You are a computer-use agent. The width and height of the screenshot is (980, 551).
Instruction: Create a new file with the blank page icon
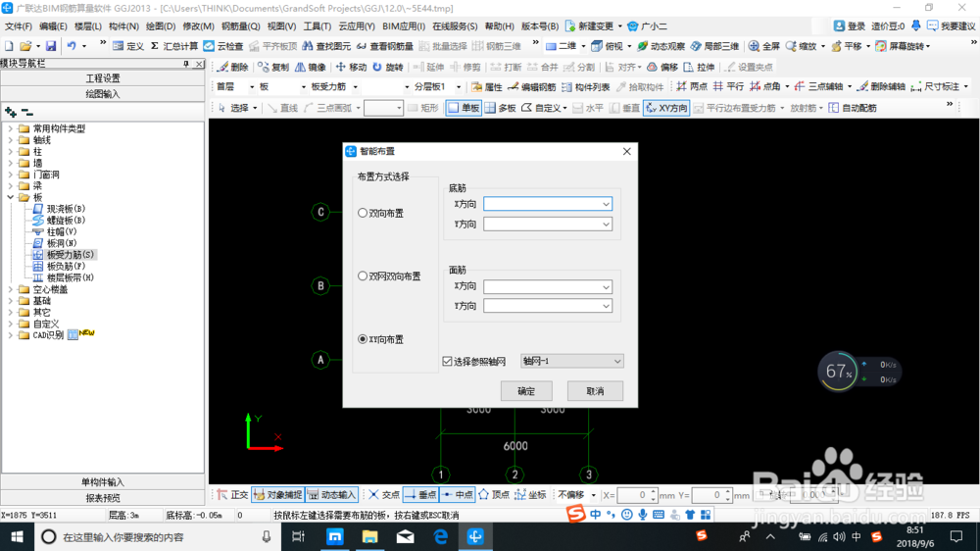[x=9, y=46]
